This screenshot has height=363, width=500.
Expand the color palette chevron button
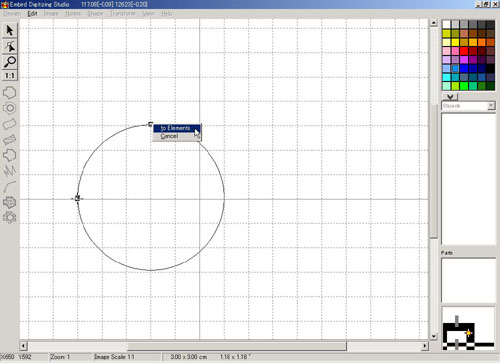pos(450,97)
